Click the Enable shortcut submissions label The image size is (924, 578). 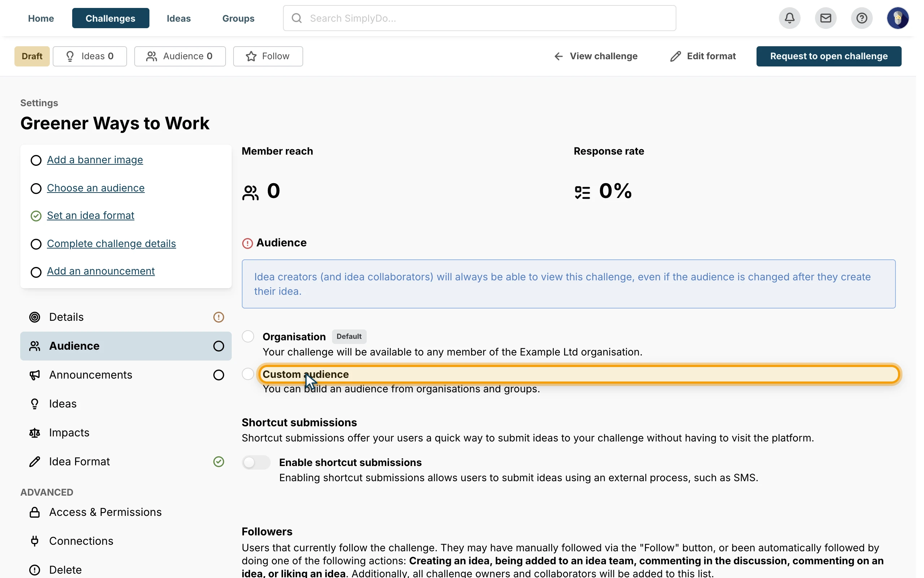[350, 462]
